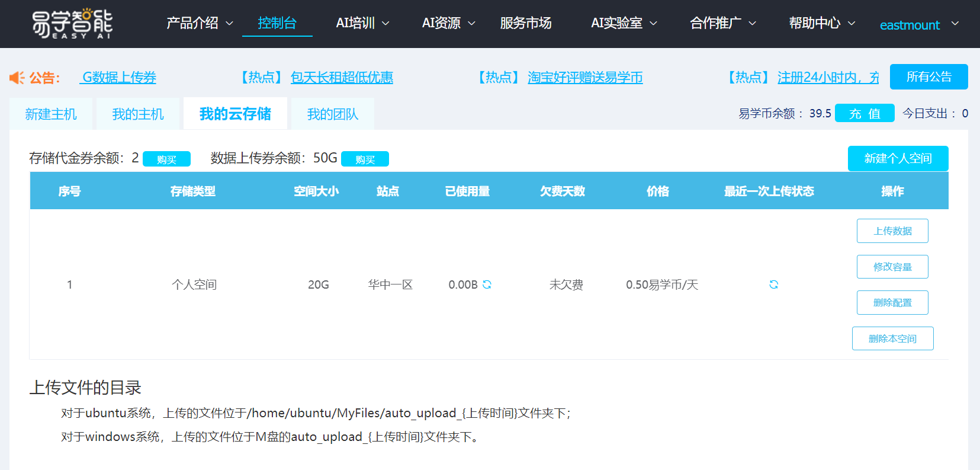Screen dimensions: 980x470
Task: Click the 最近一次上传状态 column header
Action: click(x=769, y=191)
